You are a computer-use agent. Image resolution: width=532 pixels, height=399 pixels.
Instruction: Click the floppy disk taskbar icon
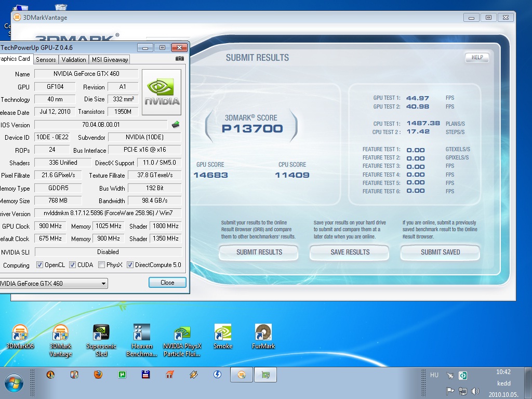coord(146,375)
